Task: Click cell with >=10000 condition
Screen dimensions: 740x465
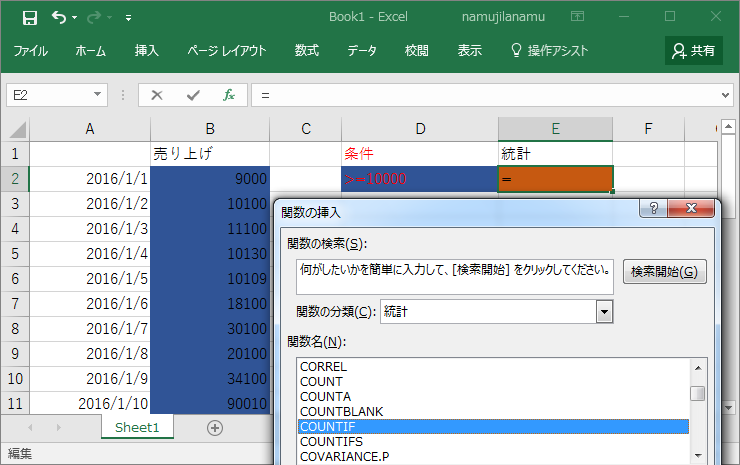Action: (x=420, y=179)
